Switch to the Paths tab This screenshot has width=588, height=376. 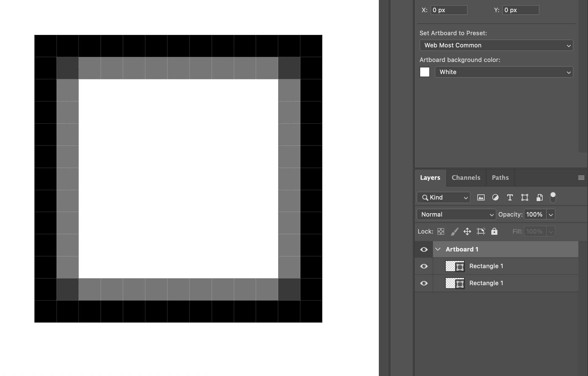coord(500,178)
